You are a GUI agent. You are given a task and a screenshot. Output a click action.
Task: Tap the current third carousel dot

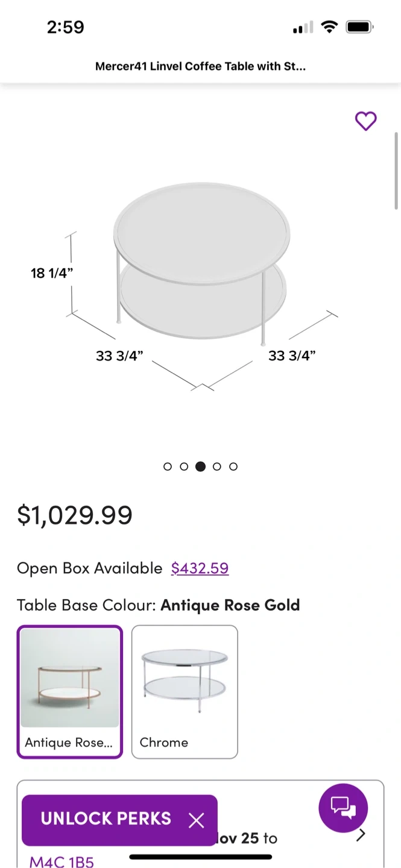[200, 467]
